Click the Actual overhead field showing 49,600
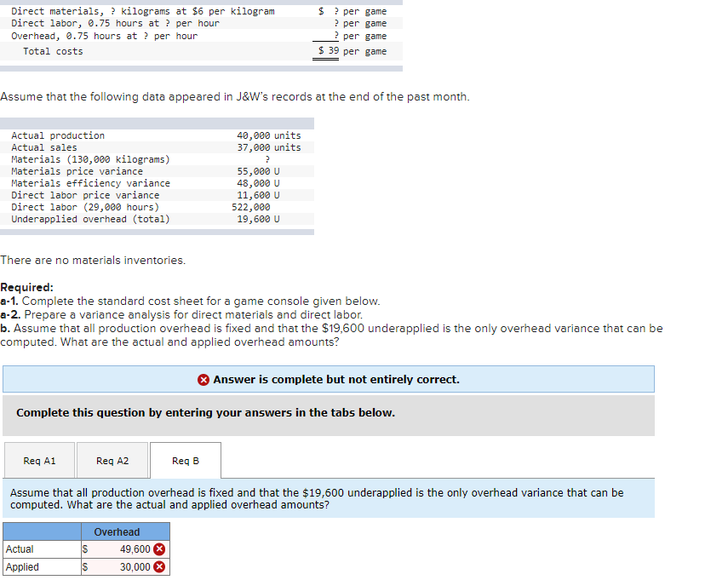 pos(125,548)
